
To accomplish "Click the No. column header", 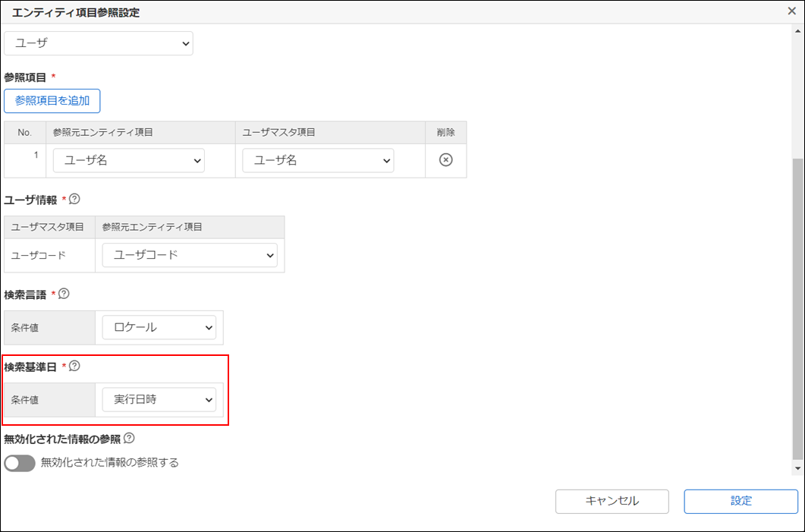I will click(24, 133).
